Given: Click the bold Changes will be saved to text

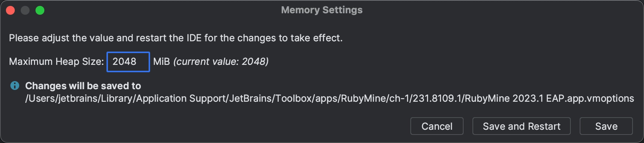Looking at the screenshot, I should coord(83,86).
